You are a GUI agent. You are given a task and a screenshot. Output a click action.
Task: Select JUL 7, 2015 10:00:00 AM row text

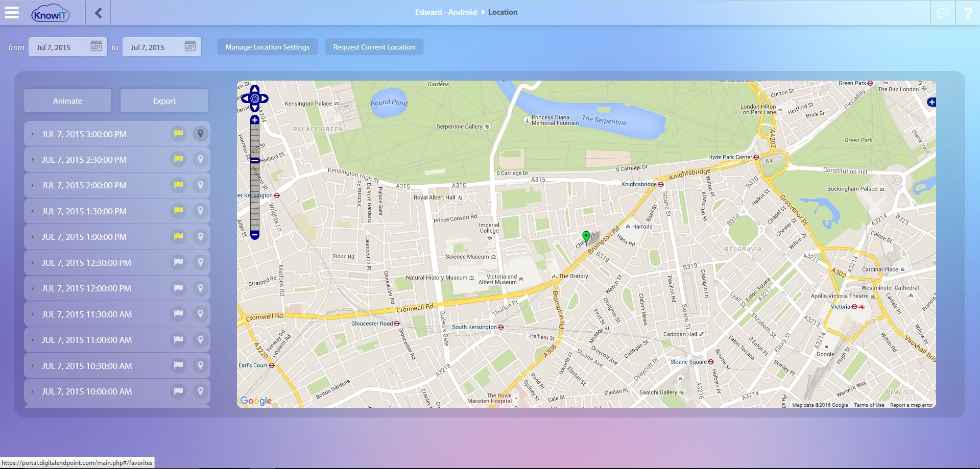click(87, 391)
